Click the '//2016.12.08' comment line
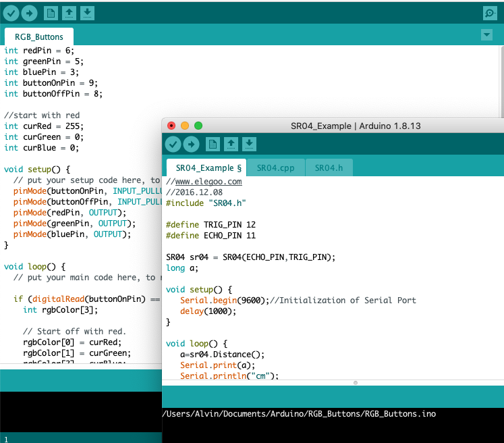Viewport: 504px width, 443px height. tap(194, 192)
